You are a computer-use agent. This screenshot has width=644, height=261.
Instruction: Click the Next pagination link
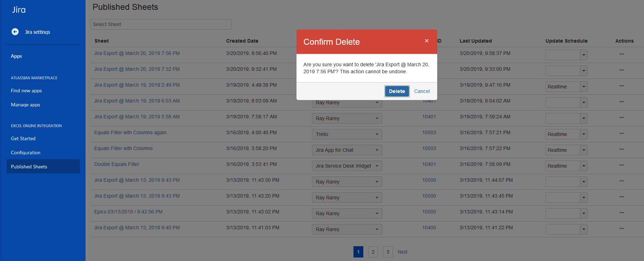402,252
